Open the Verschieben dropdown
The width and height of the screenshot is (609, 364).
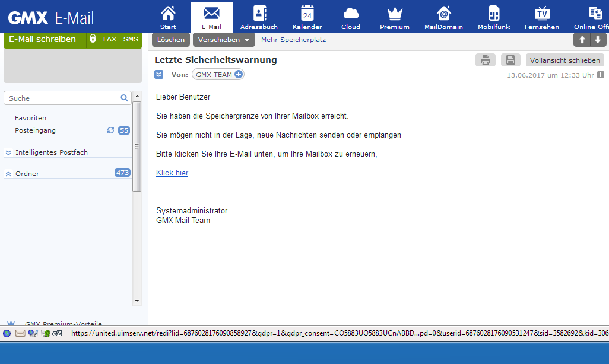224,40
